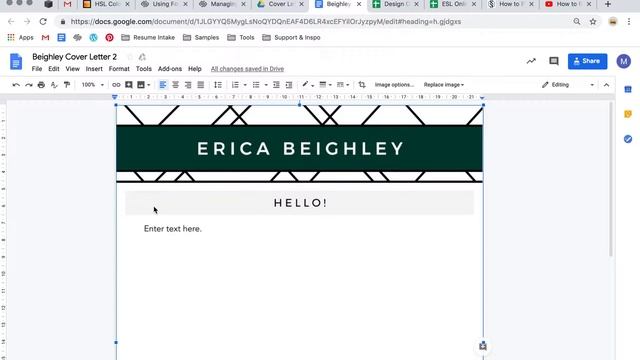
Task: Toggle justify alignment
Action: [200, 85]
